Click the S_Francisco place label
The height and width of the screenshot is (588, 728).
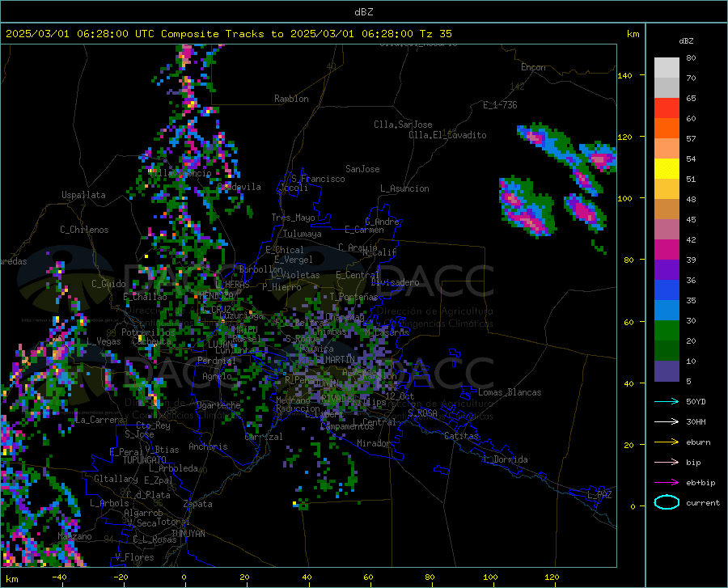[318, 179]
